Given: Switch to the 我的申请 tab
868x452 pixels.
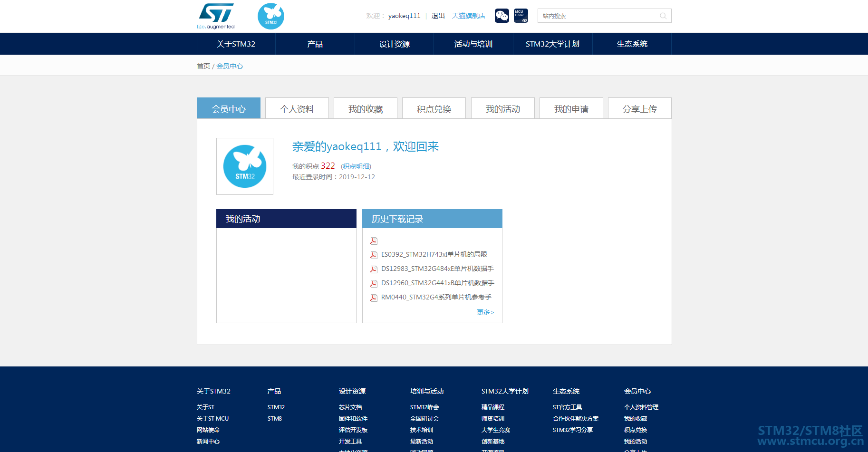Looking at the screenshot, I should 571,108.
